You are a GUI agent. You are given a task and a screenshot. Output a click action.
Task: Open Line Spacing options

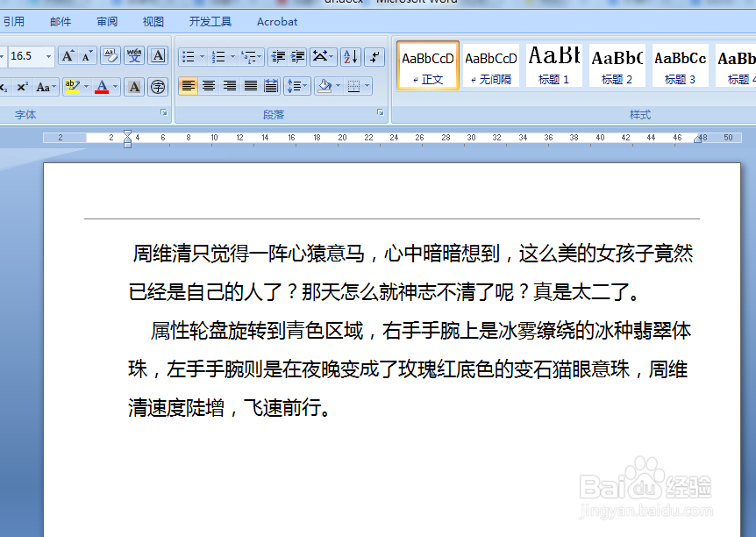point(297,86)
